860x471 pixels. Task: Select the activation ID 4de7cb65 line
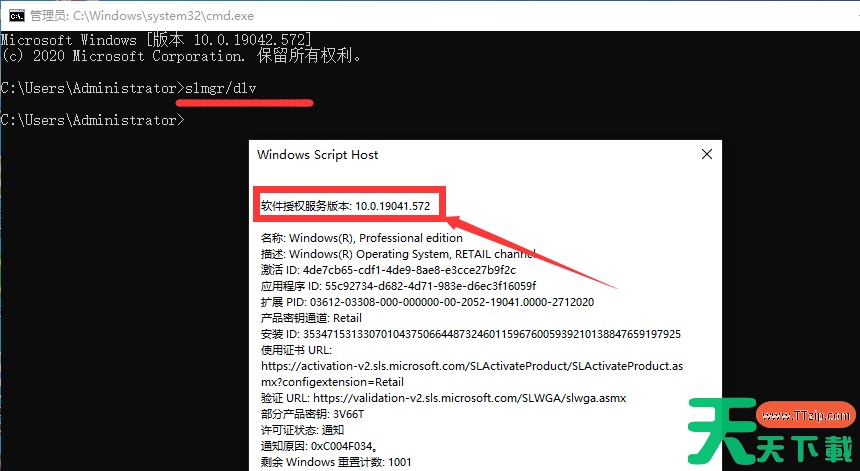tap(388, 270)
